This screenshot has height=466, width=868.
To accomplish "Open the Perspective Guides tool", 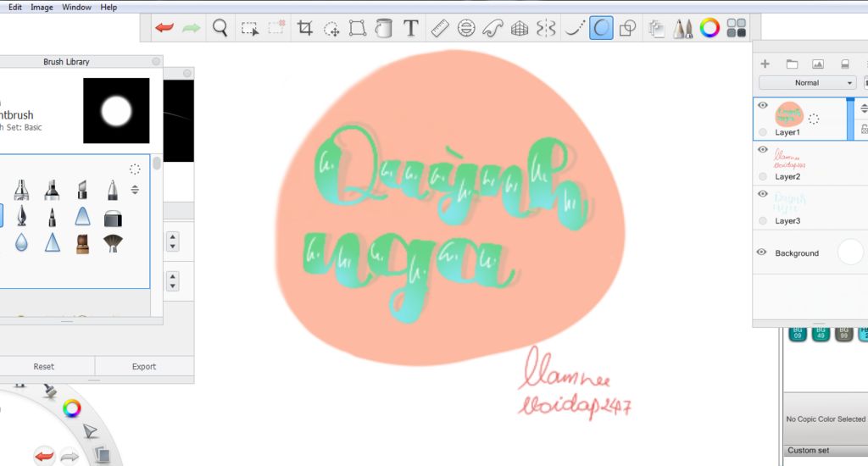I will click(x=520, y=28).
